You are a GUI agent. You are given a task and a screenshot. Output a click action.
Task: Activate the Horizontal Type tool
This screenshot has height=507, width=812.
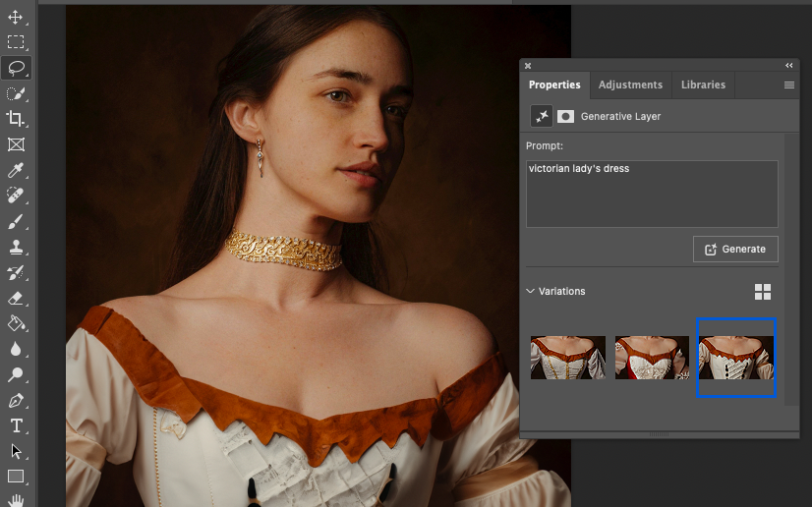(16, 425)
